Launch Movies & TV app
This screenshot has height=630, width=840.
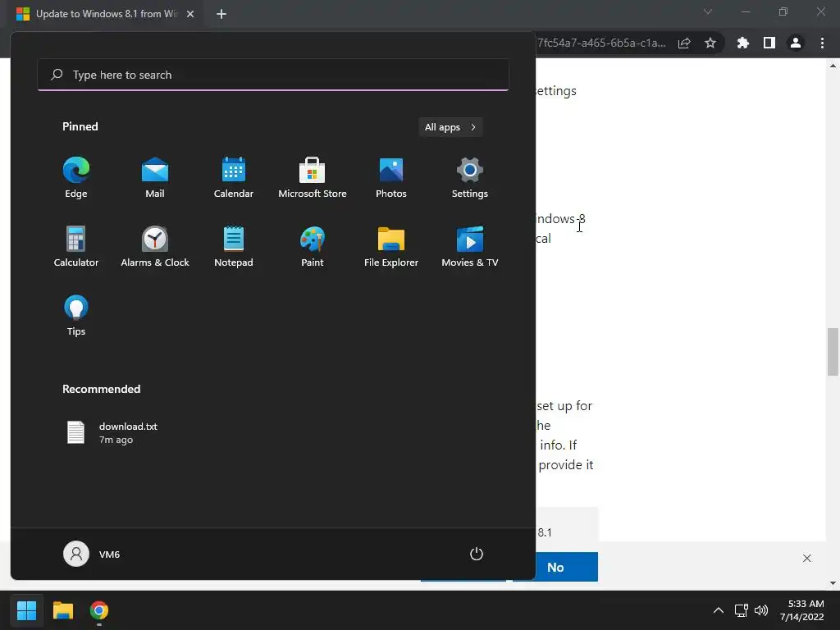coord(470,246)
